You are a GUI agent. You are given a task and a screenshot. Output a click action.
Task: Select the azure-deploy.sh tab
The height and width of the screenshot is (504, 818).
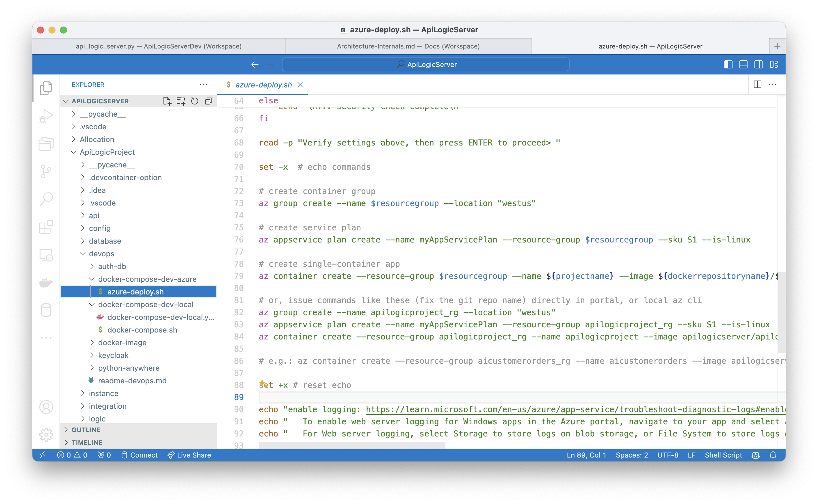[x=263, y=85]
